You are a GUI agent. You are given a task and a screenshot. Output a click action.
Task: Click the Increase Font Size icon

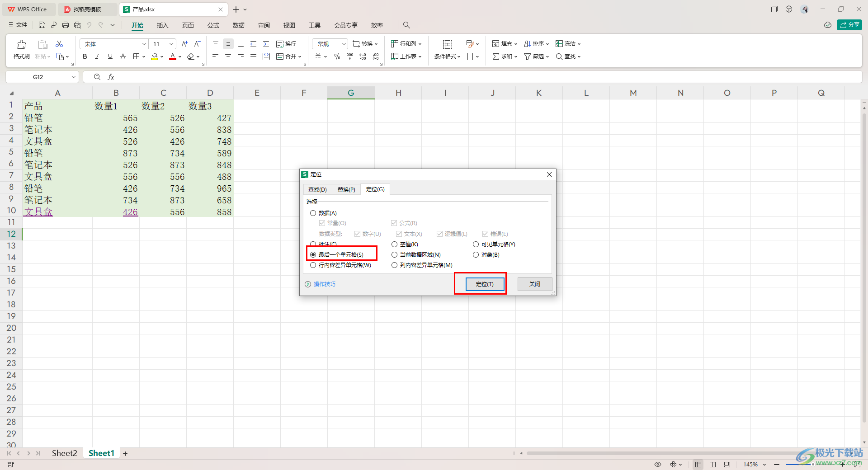(x=184, y=44)
